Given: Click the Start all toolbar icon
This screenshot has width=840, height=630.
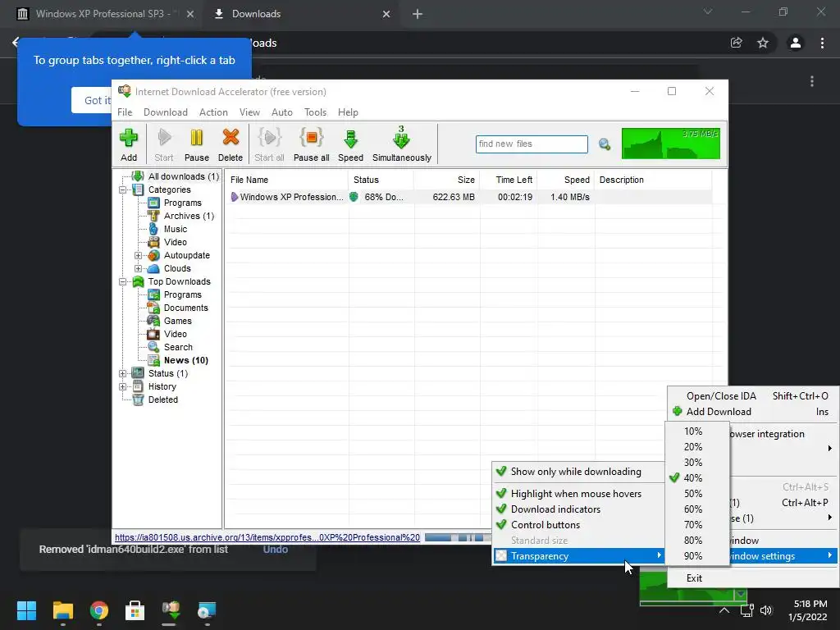Looking at the screenshot, I should point(269,144).
